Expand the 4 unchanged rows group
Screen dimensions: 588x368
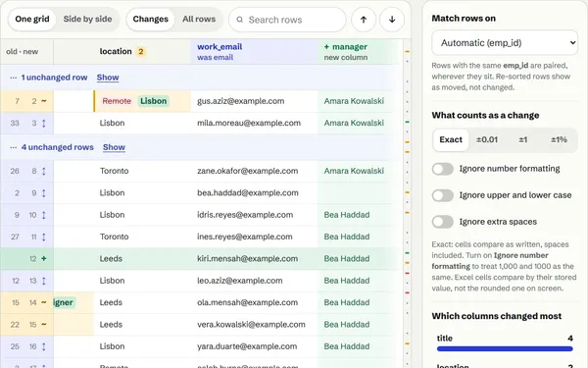click(114, 147)
